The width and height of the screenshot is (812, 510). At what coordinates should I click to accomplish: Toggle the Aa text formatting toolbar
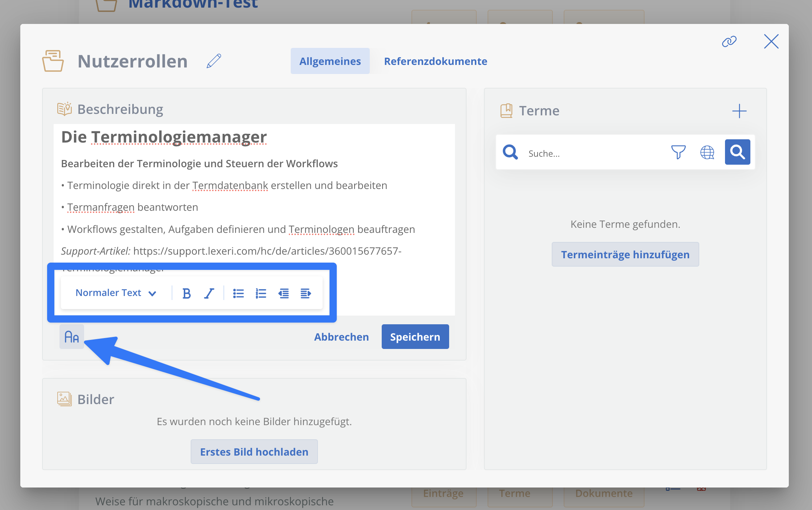72,337
